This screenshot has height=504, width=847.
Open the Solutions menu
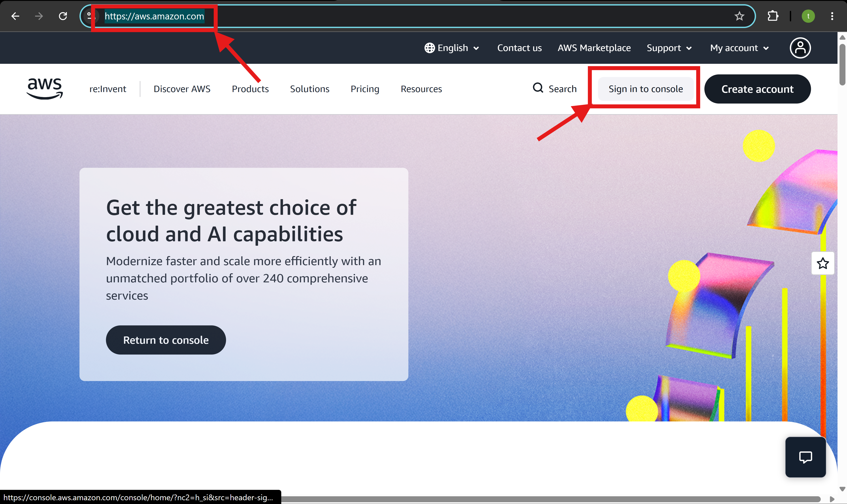310,89
